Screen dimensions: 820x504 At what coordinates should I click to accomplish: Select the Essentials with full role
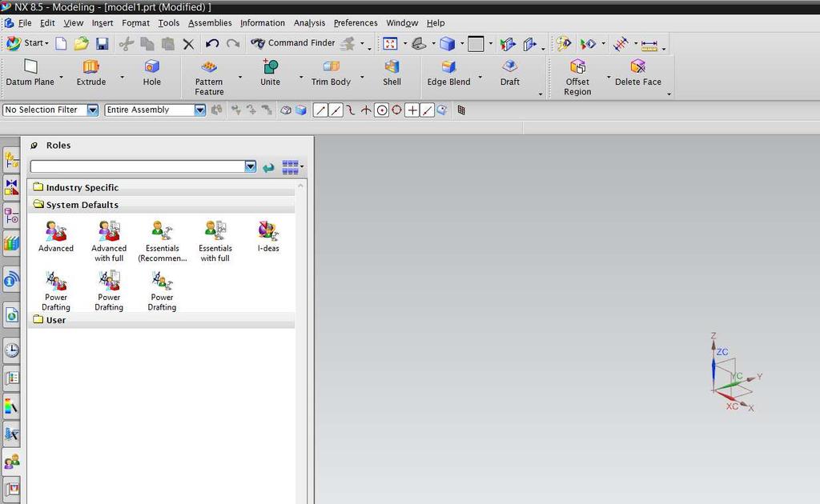click(x=215, y=242)
